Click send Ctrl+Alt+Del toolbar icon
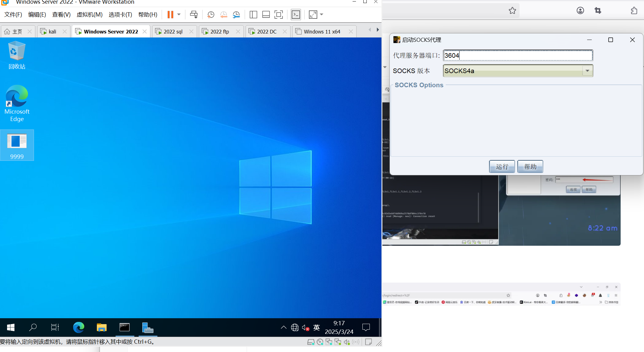Screen dimensions: 644x352 (x=194, y=14)
